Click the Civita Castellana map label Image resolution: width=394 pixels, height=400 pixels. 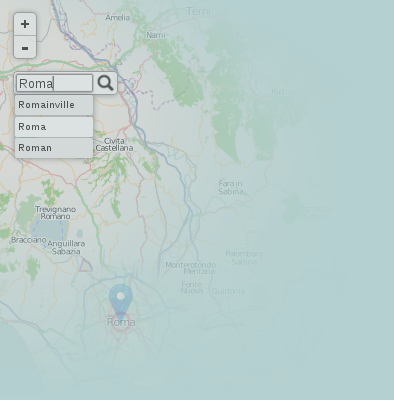pos(114,144)
